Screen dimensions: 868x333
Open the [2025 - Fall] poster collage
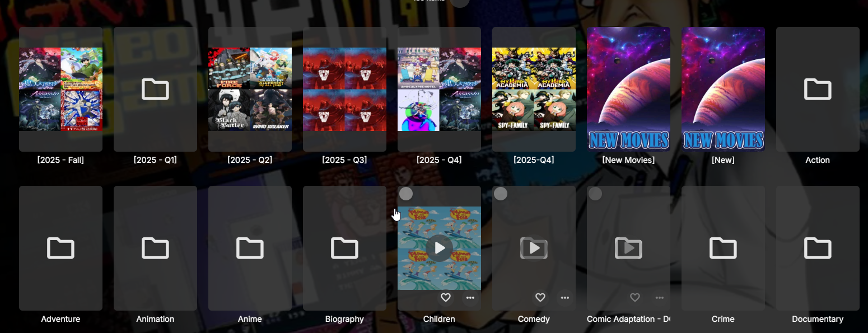[x=60, y=89]
